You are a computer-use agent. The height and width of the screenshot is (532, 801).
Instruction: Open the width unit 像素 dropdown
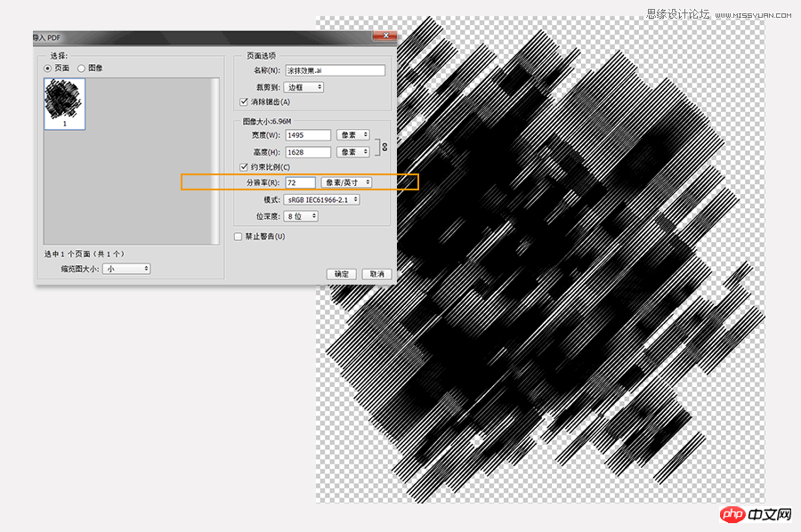(353, 135)
